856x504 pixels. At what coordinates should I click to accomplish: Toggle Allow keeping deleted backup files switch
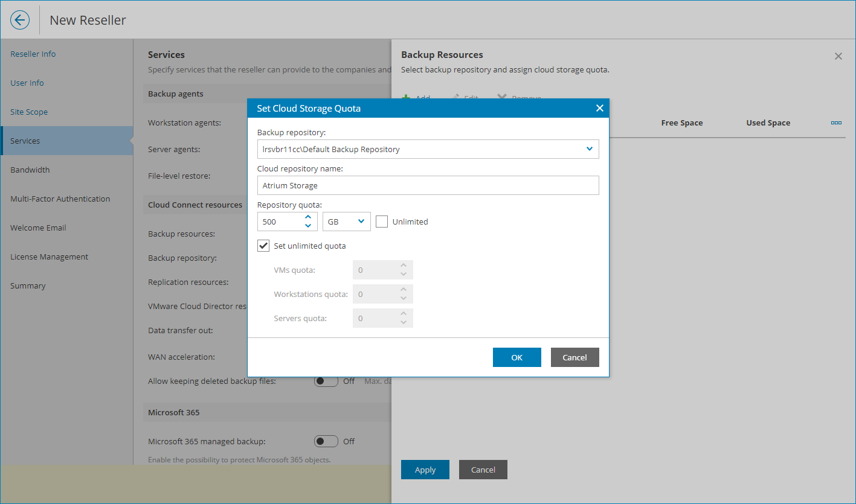[x=326, y=381]
